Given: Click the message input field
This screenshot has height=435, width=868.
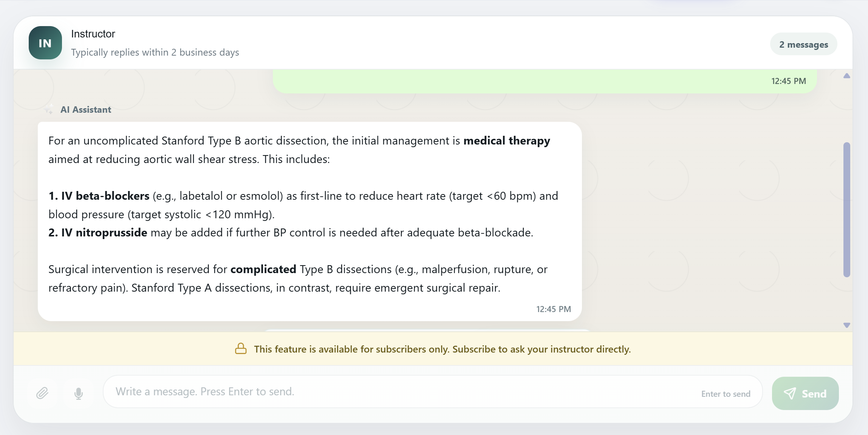Looking at the screenshot, I should (x=433, y=391).
